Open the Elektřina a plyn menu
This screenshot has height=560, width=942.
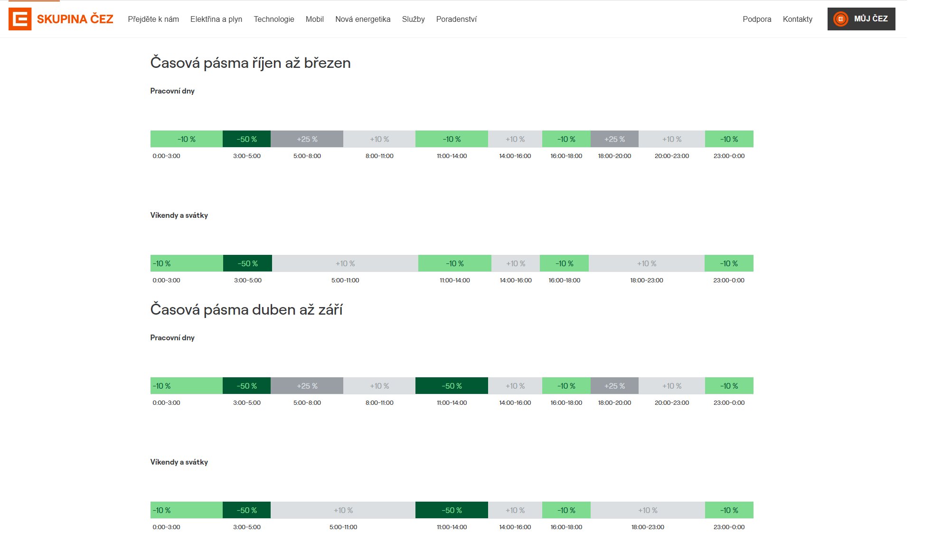[x=216, y=19]
